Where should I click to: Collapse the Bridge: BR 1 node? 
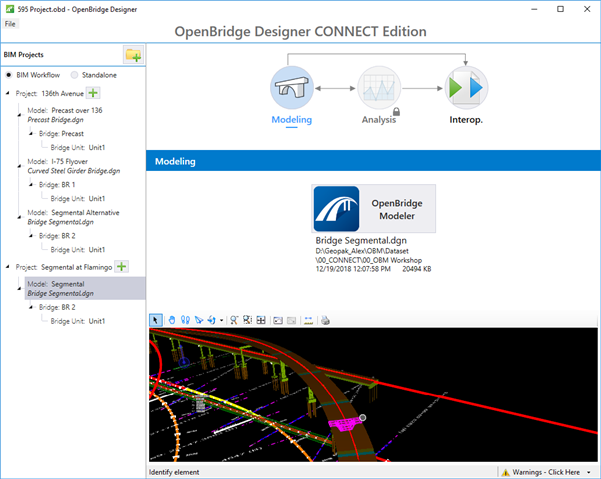(31, 185)
